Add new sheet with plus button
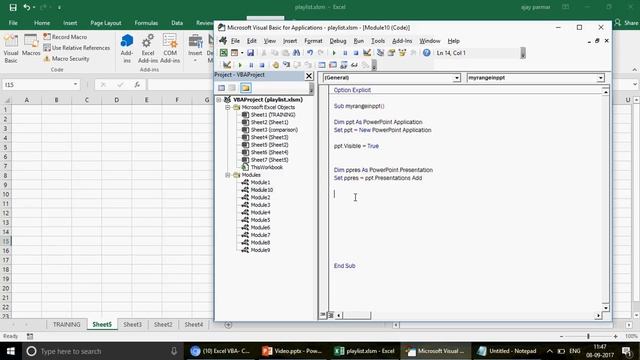This screenshot has width=640, height=360. tap(228, 325)
